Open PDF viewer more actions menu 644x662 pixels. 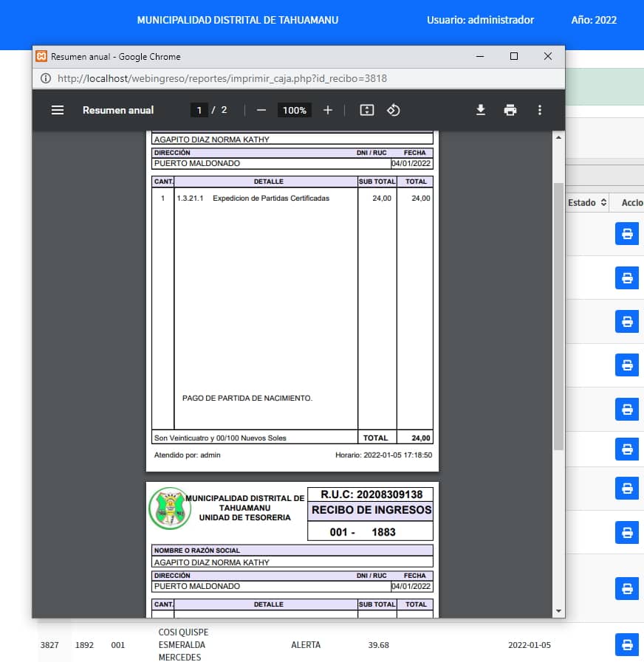tap(540, 110)
